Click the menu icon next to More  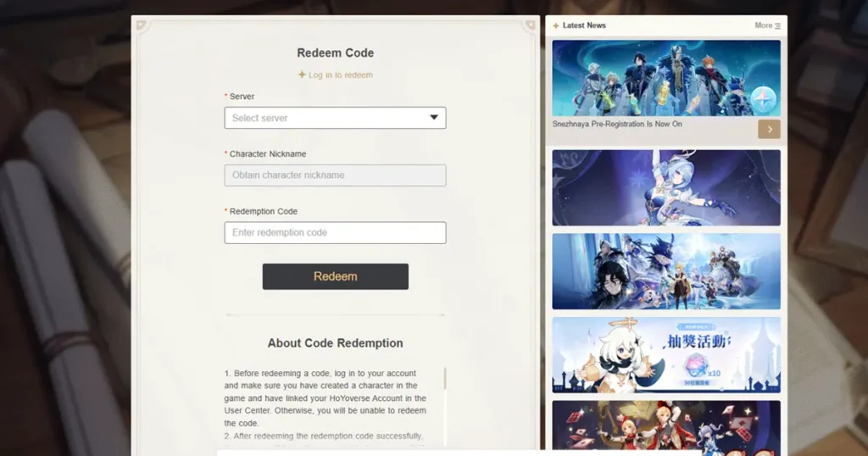[x=778, y=26]
